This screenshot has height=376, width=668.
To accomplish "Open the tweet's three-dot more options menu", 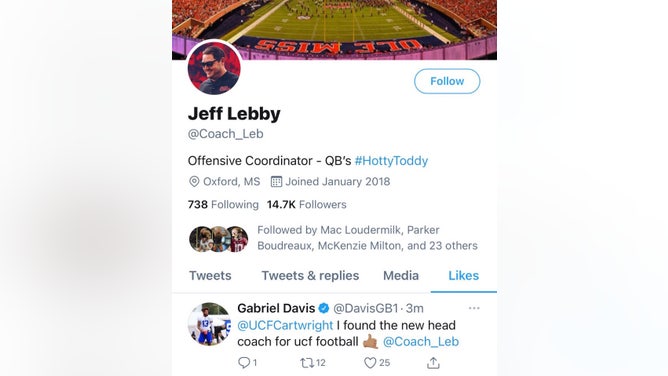I will pos(474,308).
